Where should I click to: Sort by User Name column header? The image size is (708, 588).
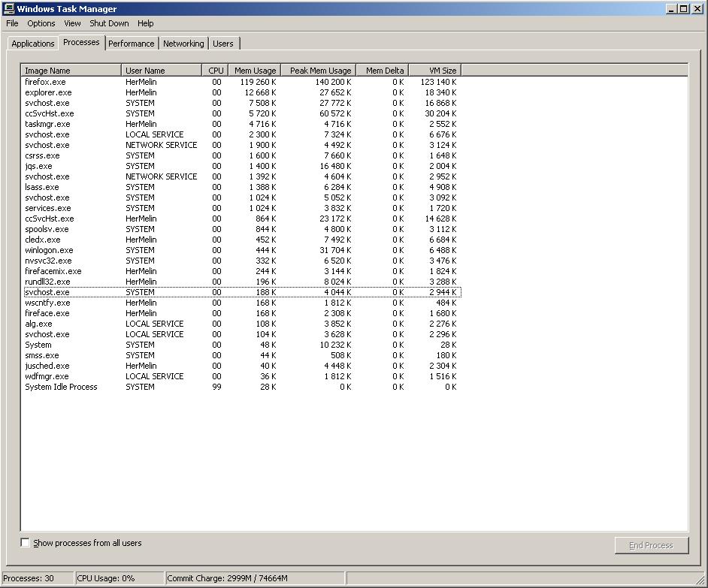click(162, 71)
